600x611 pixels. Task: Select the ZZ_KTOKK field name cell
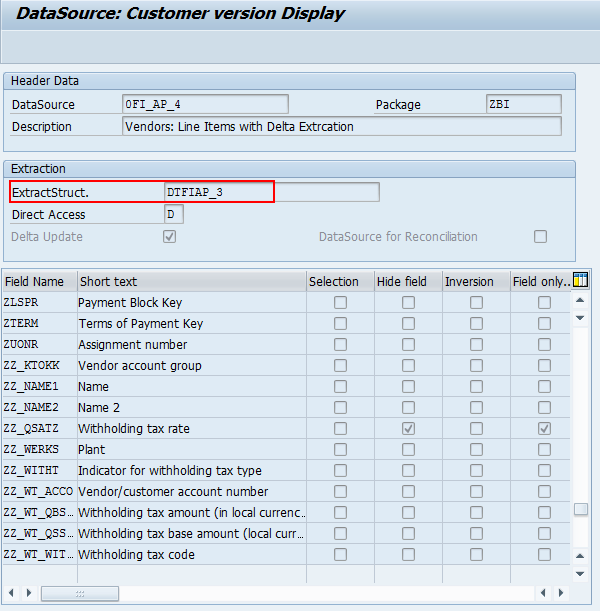[39, 366]
